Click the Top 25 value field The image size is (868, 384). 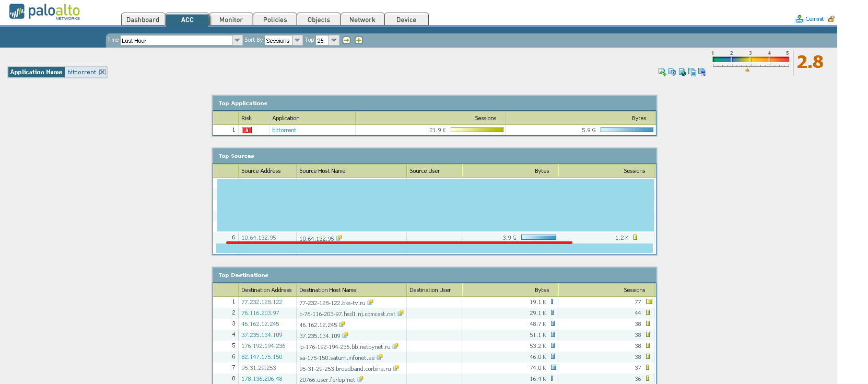(322, 40)
